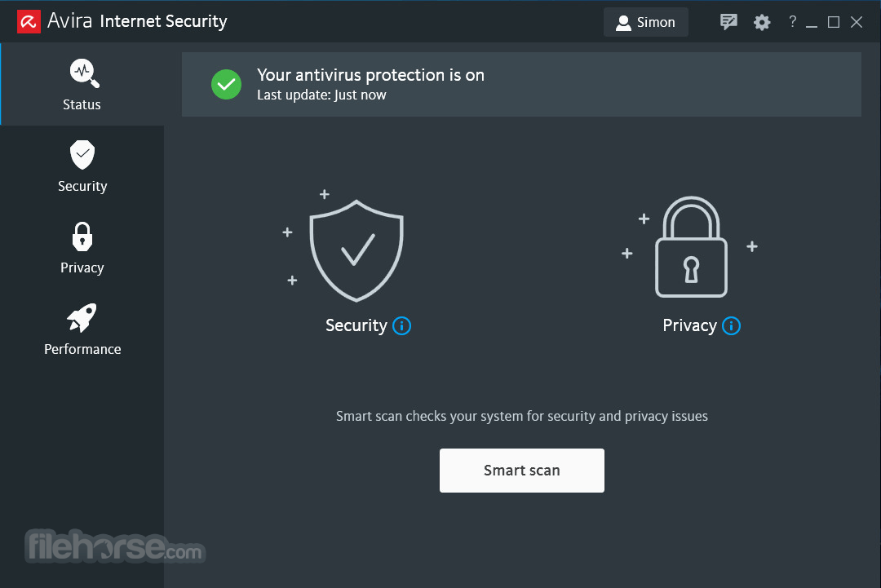Click the Security label under shield
Screen dimensions: 881x588
coord(356,325)
